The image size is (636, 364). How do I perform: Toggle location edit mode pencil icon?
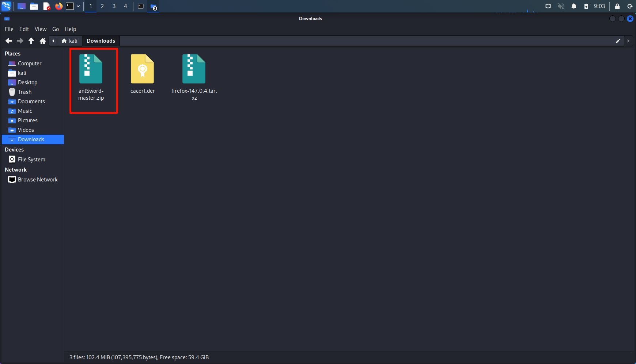[x=618, y=41]
